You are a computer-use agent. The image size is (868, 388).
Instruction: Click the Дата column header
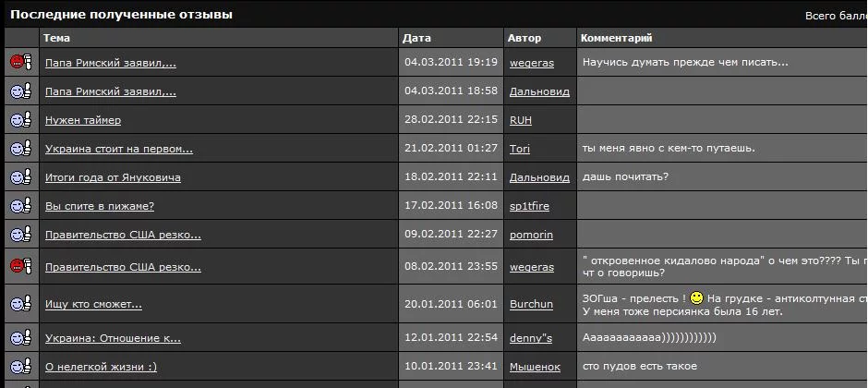(416, 38)
